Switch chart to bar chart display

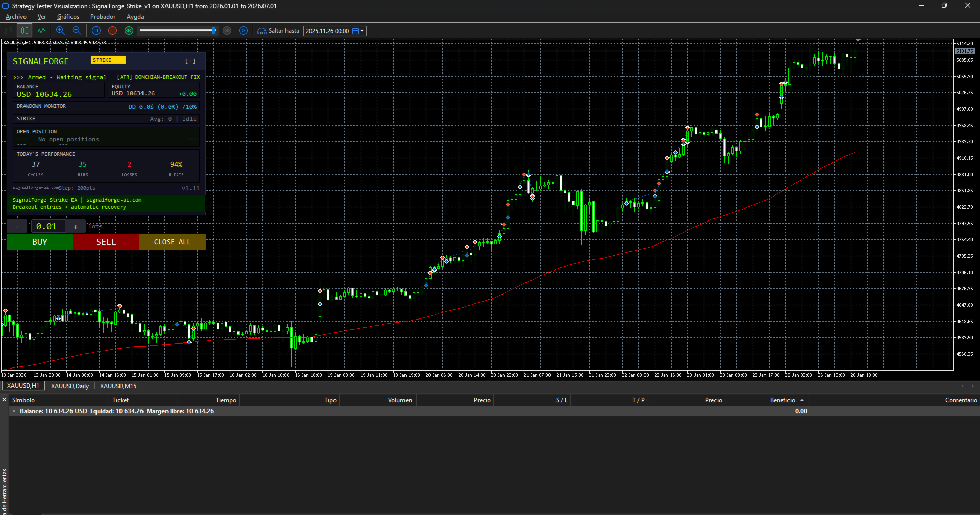click(9, 31)
